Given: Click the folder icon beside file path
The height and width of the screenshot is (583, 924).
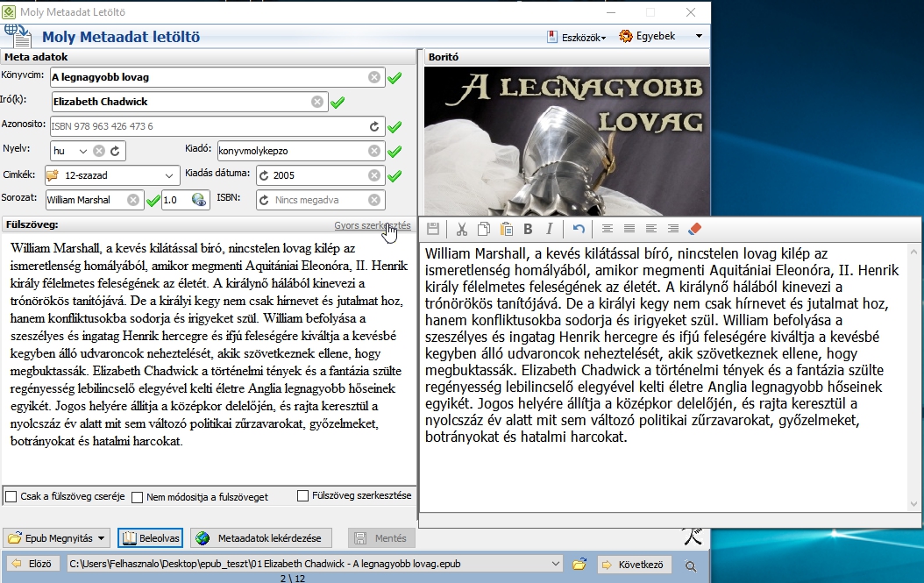Looking at the screenshot, I should click(579, 564).
